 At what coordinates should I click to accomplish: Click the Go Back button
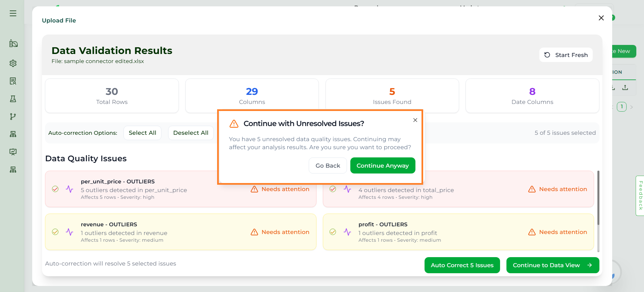click(328, 166)
